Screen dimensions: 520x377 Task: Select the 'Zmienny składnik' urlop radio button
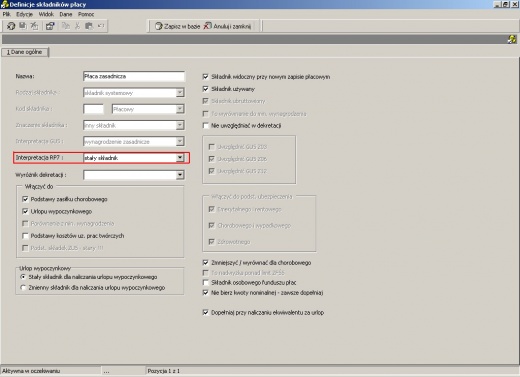[x=23, y=287]
